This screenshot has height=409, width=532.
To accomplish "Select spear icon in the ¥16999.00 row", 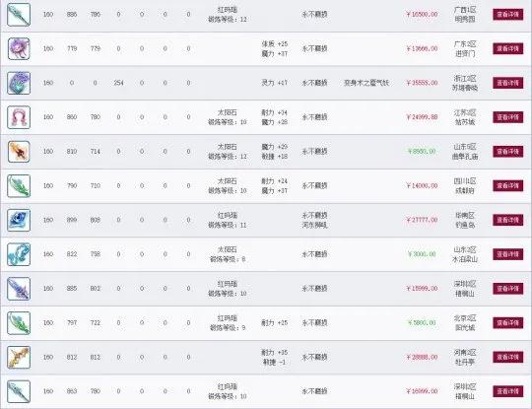I will point(19,391).
